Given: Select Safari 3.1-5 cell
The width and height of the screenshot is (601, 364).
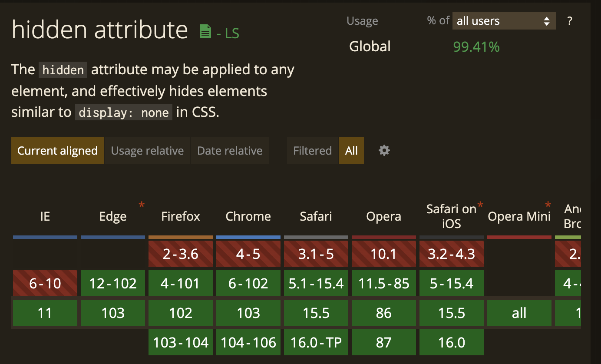Looking at the screenshot, I should (x=316, y=254).
